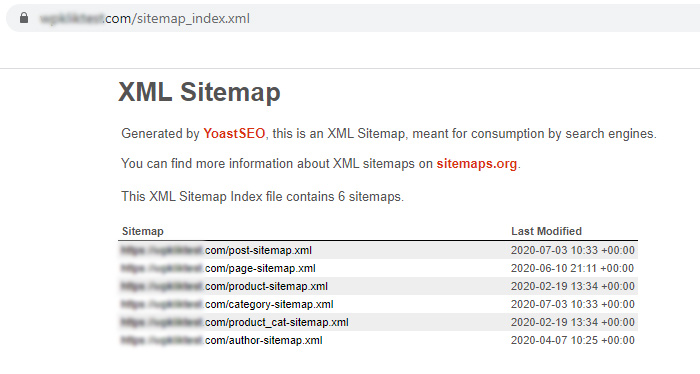The height and width of the screenshot is (374, 700).
Task: Select the product-sitemap row's last modified date
Action: tap(573, 286)
